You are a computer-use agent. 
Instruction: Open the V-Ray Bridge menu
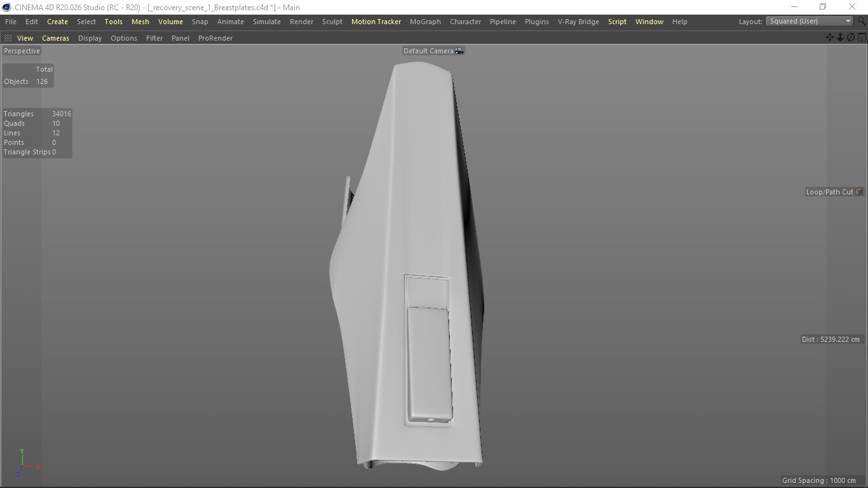coord(578,22)
